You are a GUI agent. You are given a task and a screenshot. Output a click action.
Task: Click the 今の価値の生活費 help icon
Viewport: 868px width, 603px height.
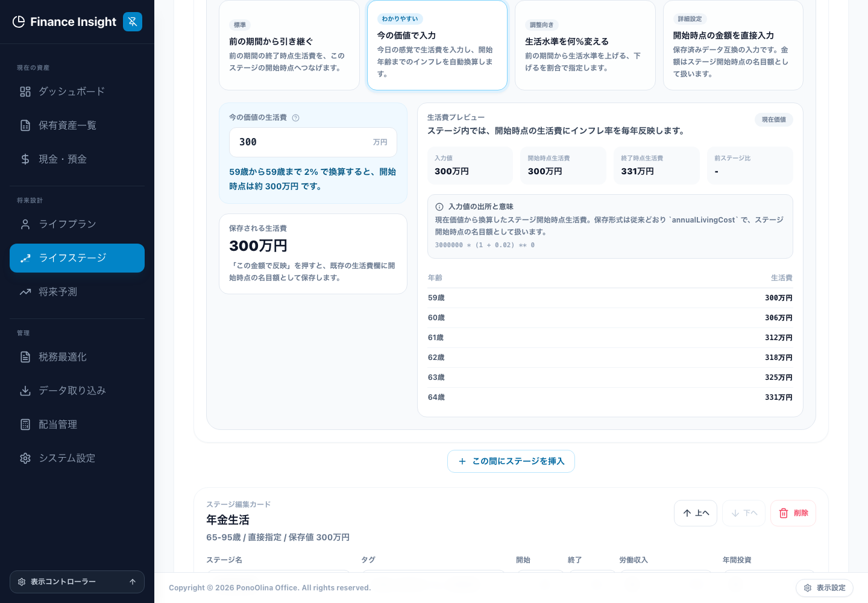(296, 118)
